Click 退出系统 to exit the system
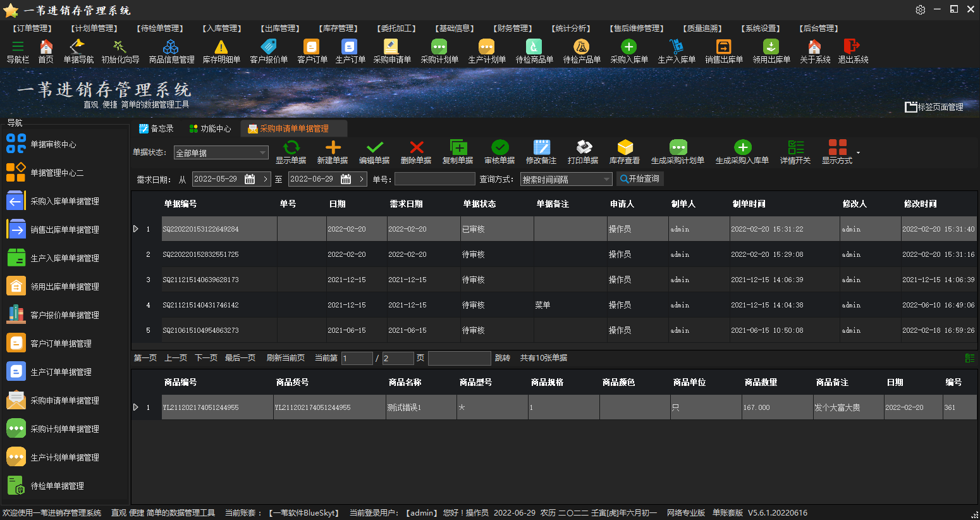The width and height of the screenshot is (980, 520). [x=853, y=51]
